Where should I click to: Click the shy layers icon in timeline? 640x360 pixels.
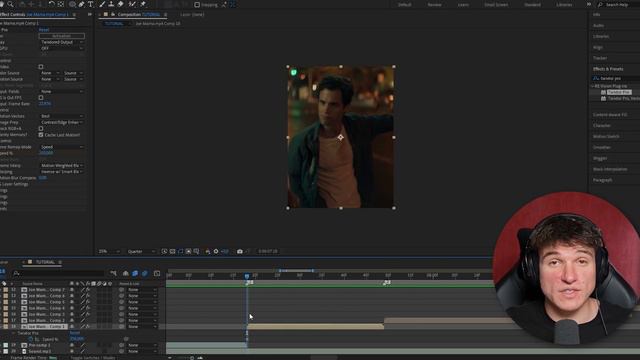[126, 273]
